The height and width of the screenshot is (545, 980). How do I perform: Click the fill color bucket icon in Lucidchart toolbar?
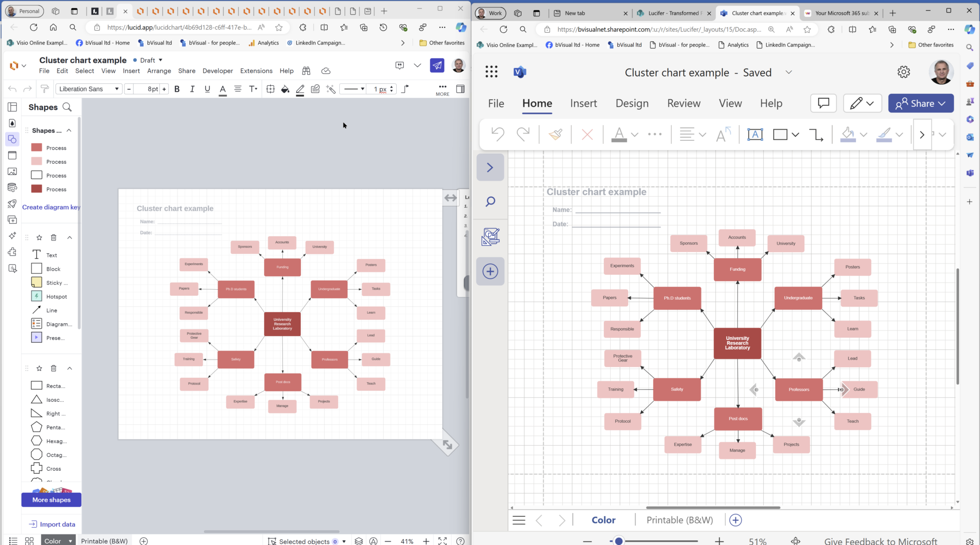click(x=285, y=89)
